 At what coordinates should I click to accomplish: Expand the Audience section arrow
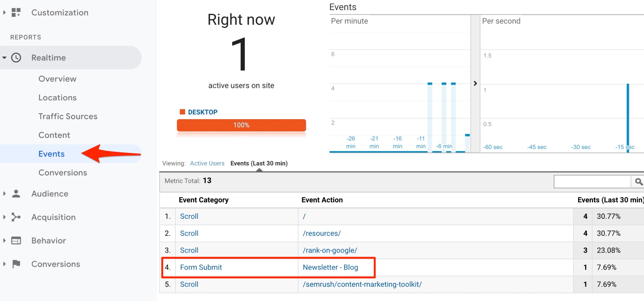click(4, 193)
